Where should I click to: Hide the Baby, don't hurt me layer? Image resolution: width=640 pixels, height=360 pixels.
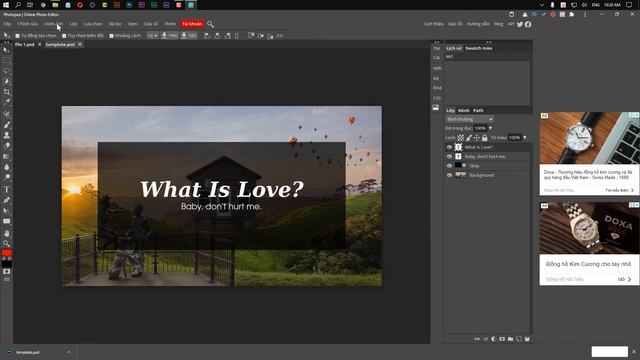449,156
